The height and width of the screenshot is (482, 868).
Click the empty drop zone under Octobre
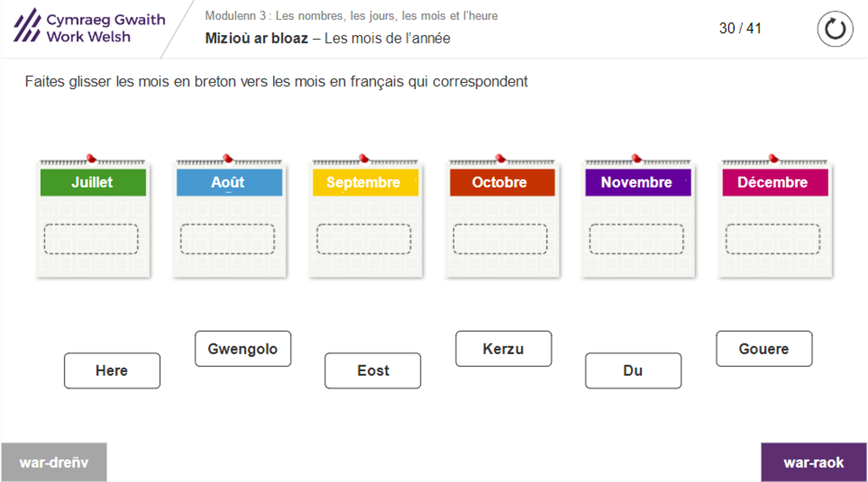click(500, 239)
